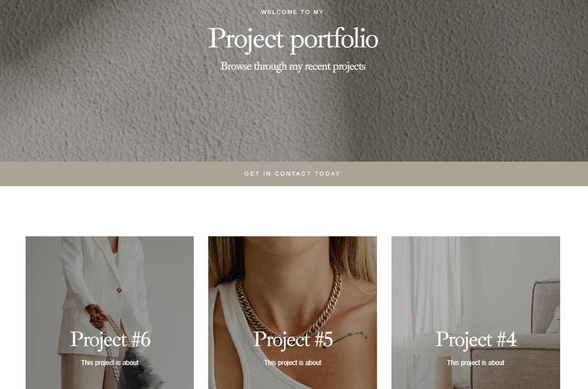Select the description text under Project #6

click(x=110, y=363)
